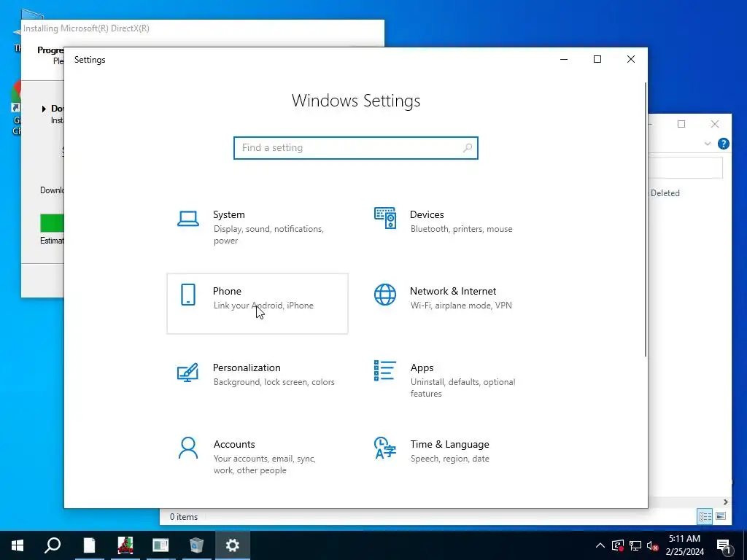Click the green DirectX download progress bar

[x=52, y=223]
